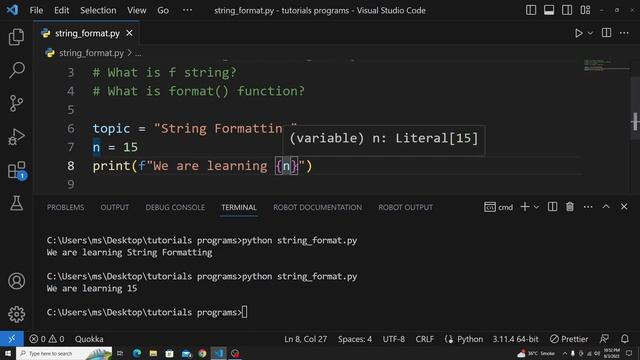Select interpreter 3.11.4 64-bit
The width and height of the screenshot is (640, 360).
[515, 339]
